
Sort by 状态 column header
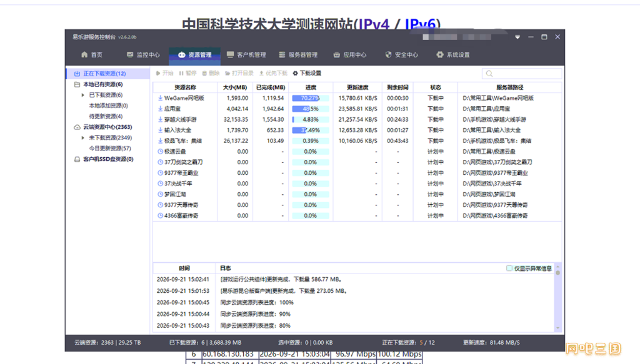point(436,87)
